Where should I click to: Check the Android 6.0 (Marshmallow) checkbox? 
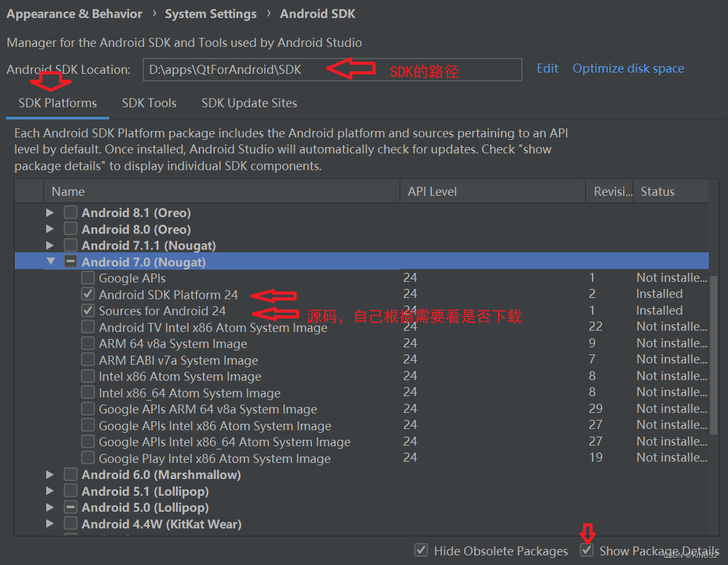coord(71,474)
